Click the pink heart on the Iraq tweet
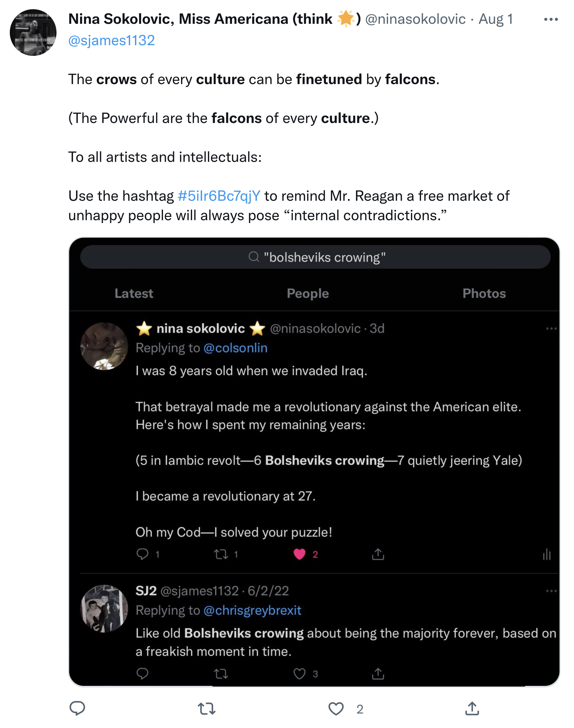Screen dimensions: 574x728 (x=299, y=554)
